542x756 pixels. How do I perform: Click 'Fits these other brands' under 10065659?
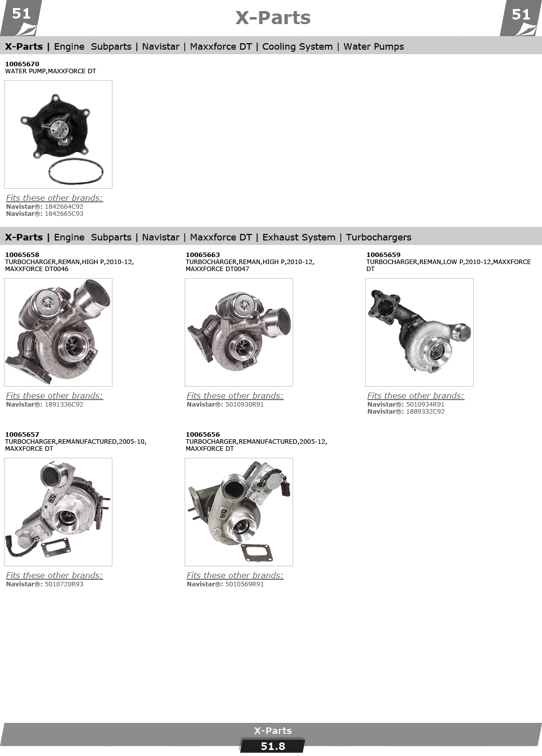point(416,396)
